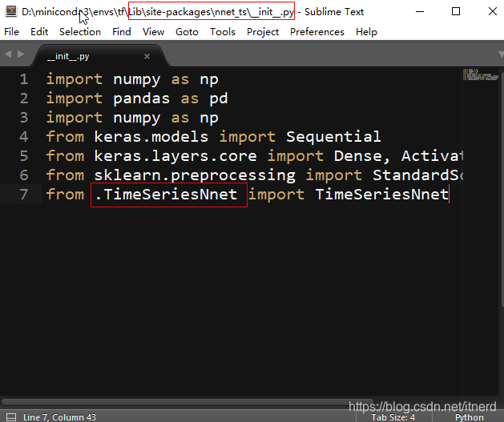Click 'Sequential' on line 4
Viewport: 504px width, 422px height.
pos(333,137)
